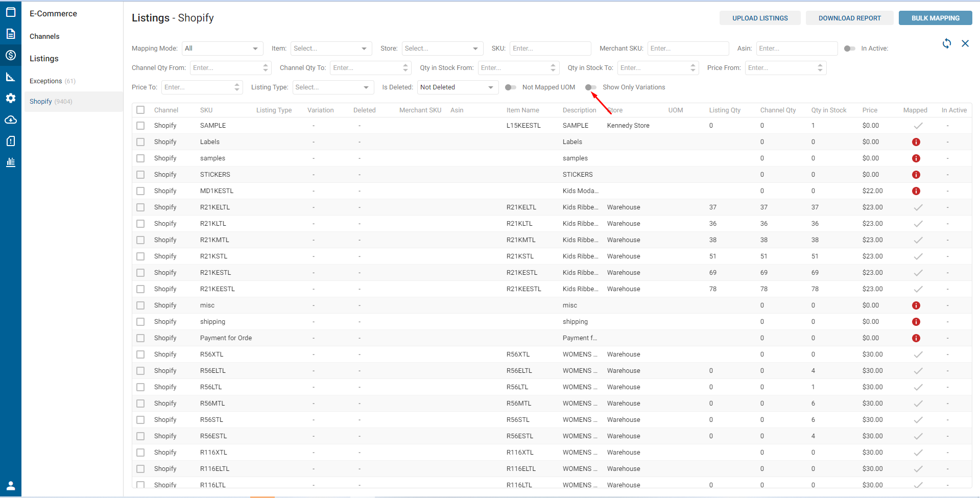This screenshot has height=498, width=980.
Task: Click the Qty in Stock From spinner
Action: pyautogui.click(x=553, y=68)
